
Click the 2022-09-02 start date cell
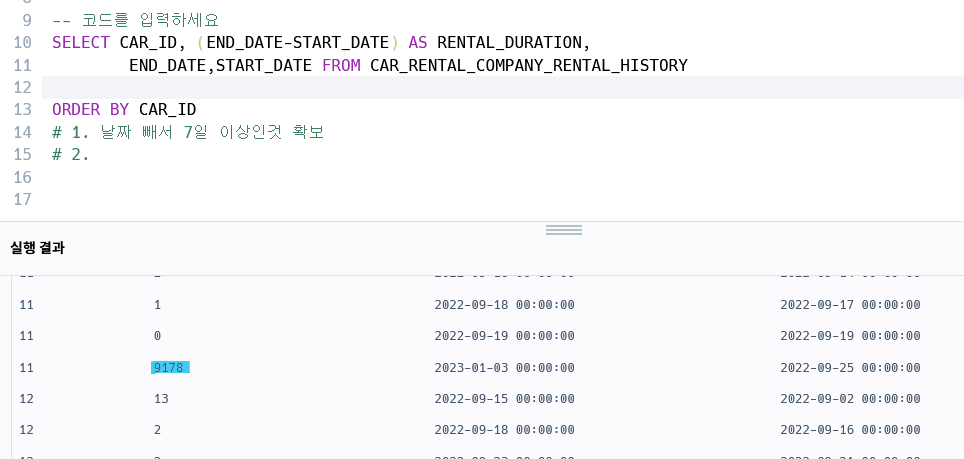[x=850, y=399]
